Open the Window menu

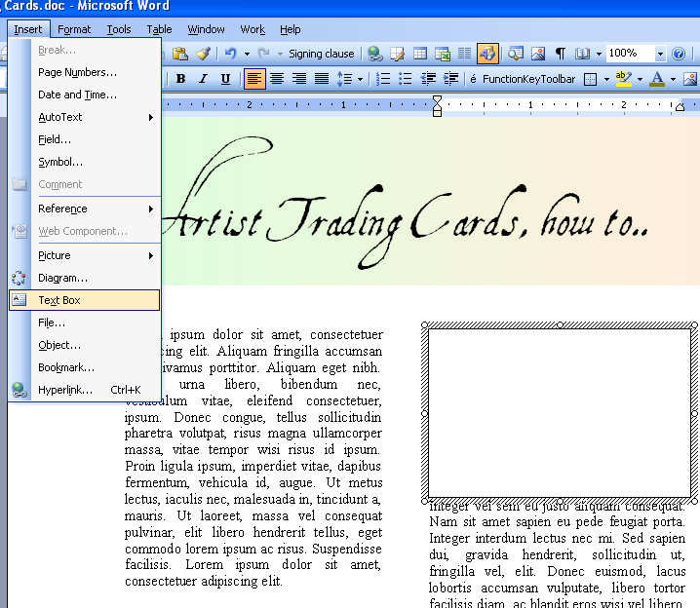pyautogui.click(x=206, y=29)
